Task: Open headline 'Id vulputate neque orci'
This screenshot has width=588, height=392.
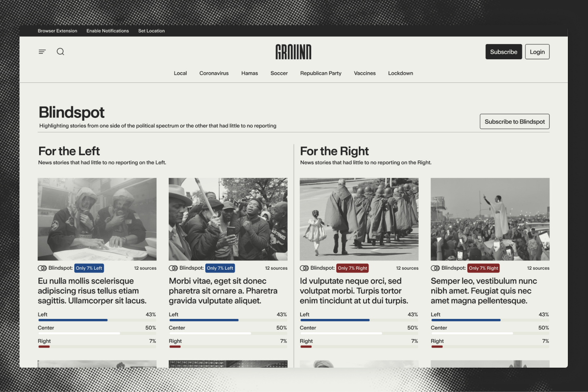Action: click(x=354, y=291)
